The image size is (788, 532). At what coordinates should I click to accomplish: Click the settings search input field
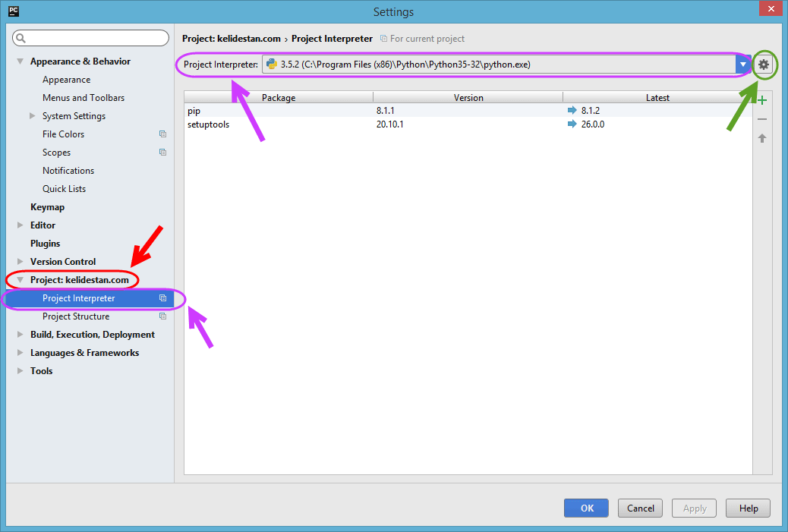point(91,38)
